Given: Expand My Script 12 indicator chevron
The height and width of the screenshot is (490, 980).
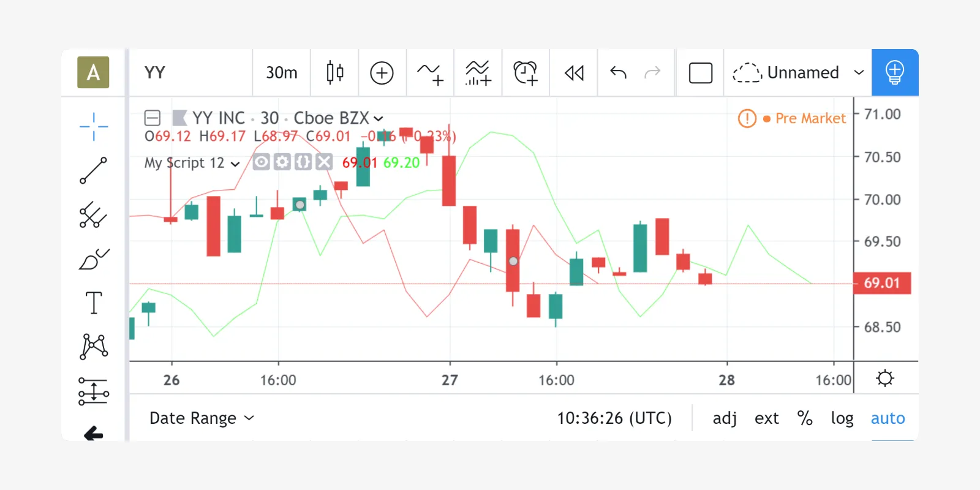Looking at the screenshot, I should coord(235,164).
